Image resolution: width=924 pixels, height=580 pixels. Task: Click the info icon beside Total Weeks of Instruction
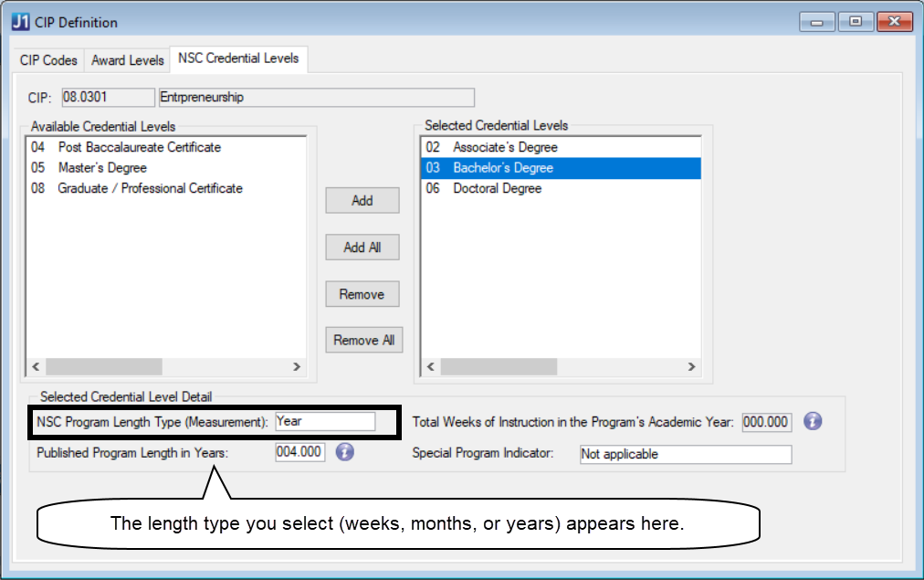(813, 421)
